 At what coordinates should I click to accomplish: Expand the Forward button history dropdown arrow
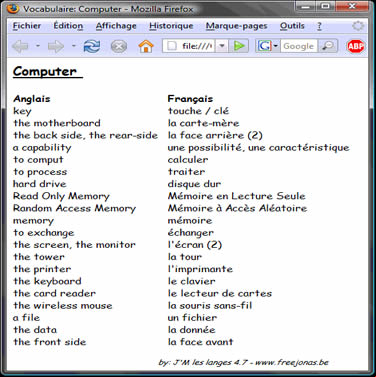[74, 46]
